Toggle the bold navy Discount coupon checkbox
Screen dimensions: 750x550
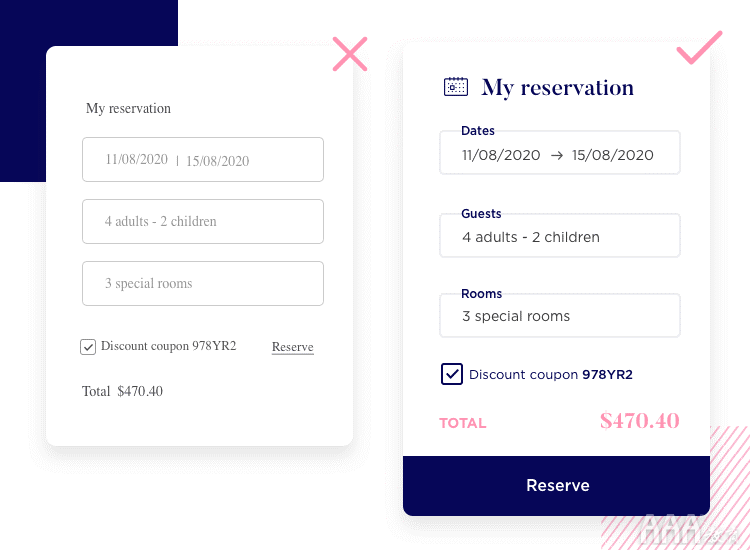[452, 374]
